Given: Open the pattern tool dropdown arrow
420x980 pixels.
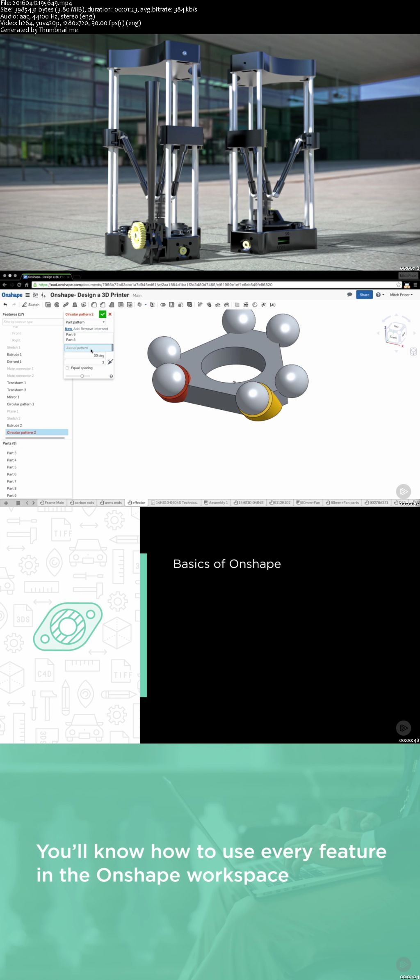Looking at the screenshot, I should coord(146,305).
